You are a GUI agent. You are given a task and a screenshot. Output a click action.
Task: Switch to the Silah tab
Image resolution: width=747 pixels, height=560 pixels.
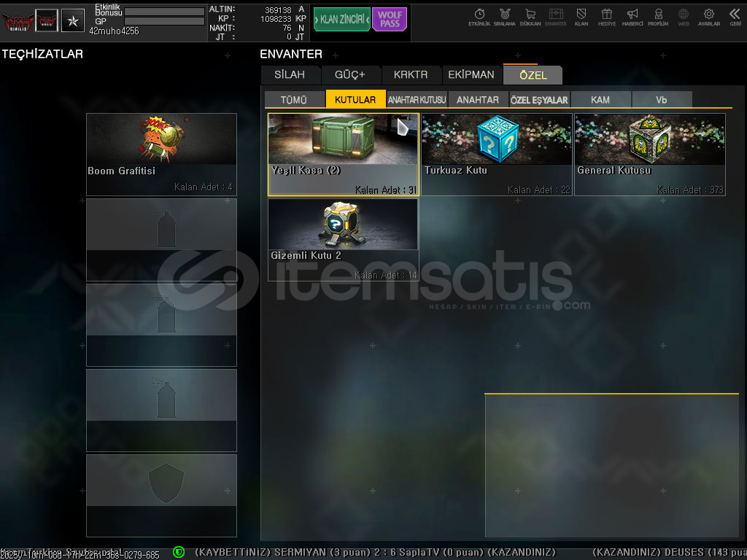click(x=290, y=75)
